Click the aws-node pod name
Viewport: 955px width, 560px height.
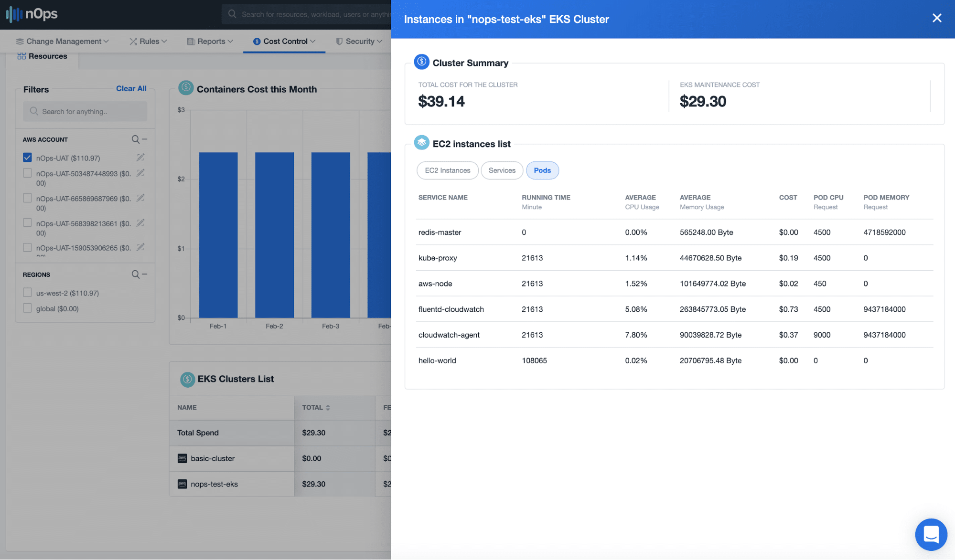(435, 284)
